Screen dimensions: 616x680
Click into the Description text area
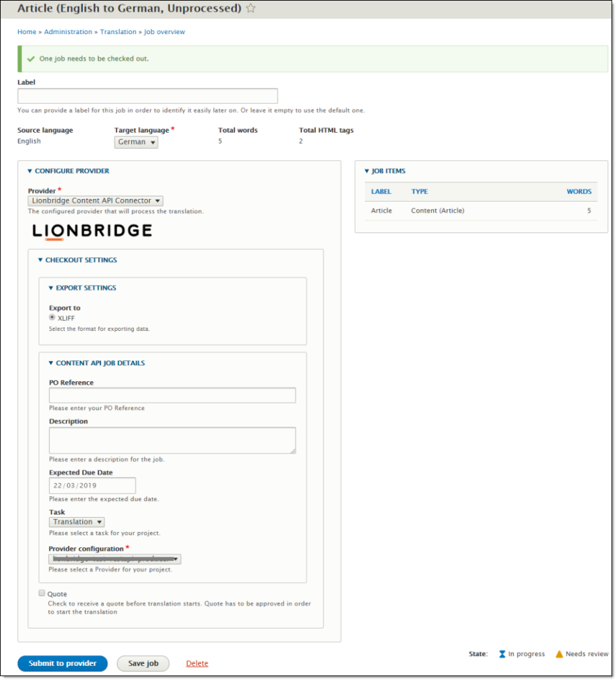[x=173, y=441]
